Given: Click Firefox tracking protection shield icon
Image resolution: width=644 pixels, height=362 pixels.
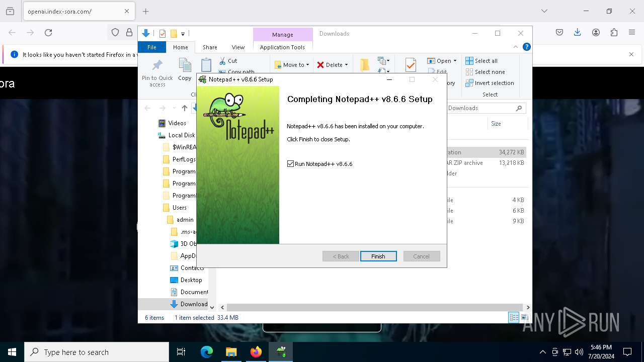Looking at the screenshot, I should coord(115,33).
